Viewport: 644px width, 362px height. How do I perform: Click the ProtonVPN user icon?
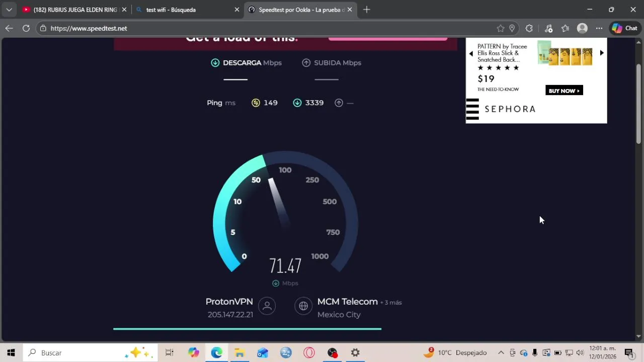267,306
